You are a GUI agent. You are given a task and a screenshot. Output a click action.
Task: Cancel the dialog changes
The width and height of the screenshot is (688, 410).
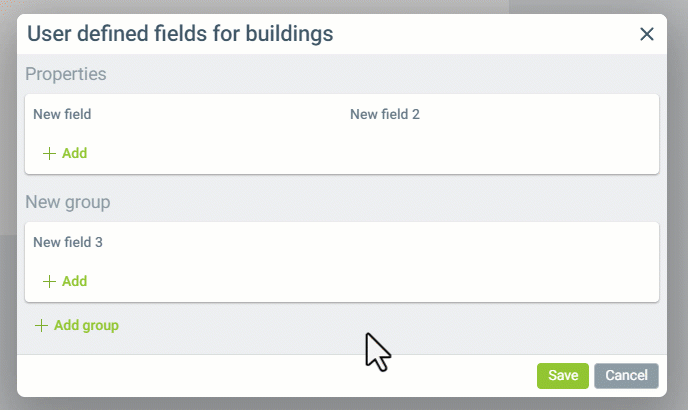point(626,375)
